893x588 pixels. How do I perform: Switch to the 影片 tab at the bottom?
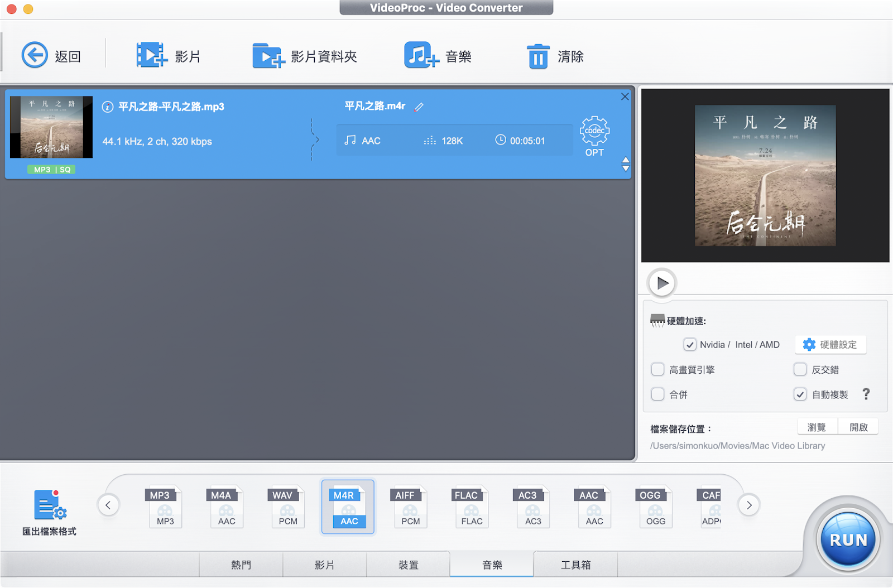pos(325,565)
